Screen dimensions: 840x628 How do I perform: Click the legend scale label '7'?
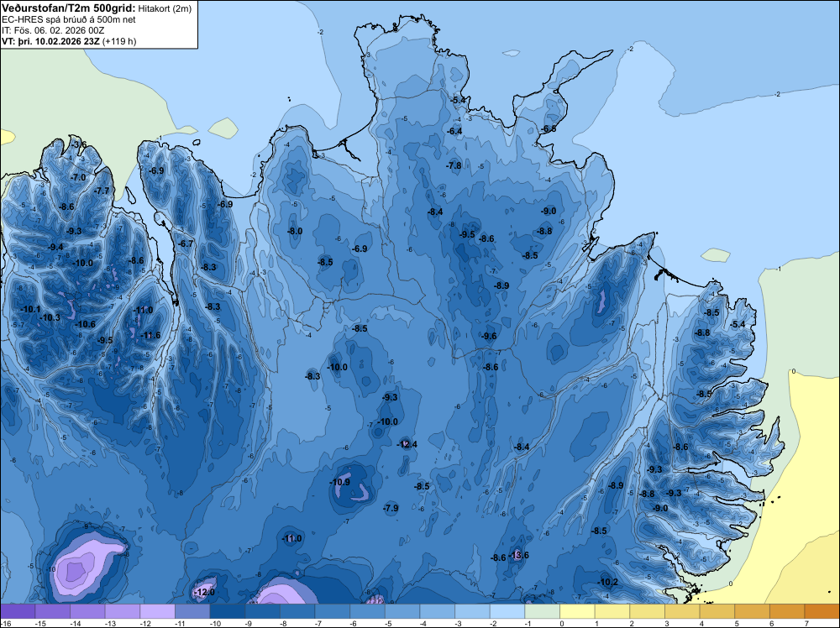pyautogui.click(x=806, y=624)
